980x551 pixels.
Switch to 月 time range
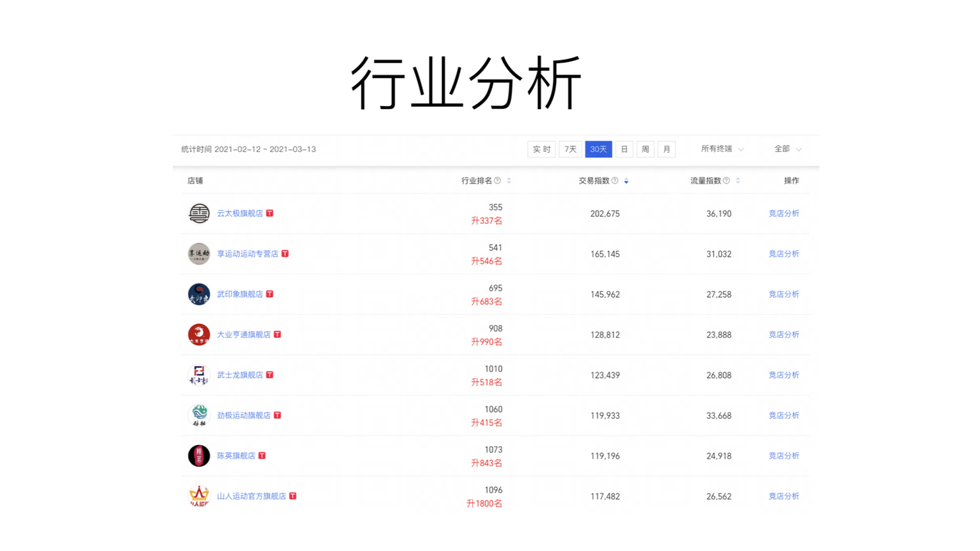666,149
